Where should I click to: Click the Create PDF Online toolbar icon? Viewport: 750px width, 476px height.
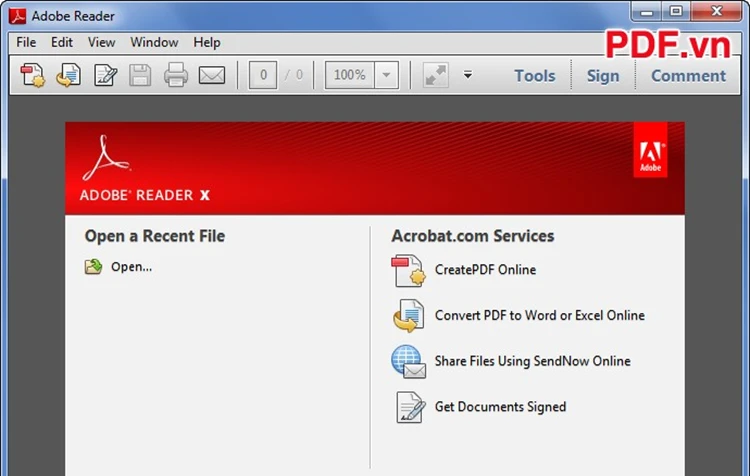tap(33, 76)
